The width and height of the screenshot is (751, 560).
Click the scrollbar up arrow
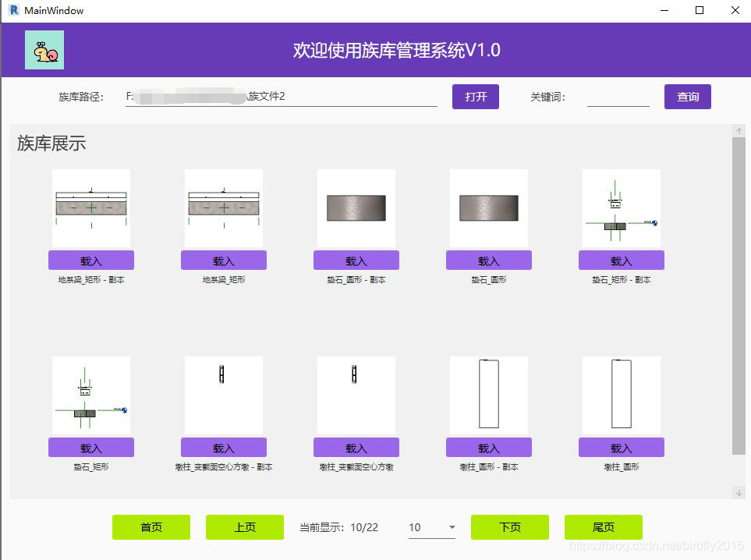pyautogui.click(x=739, y=129)
